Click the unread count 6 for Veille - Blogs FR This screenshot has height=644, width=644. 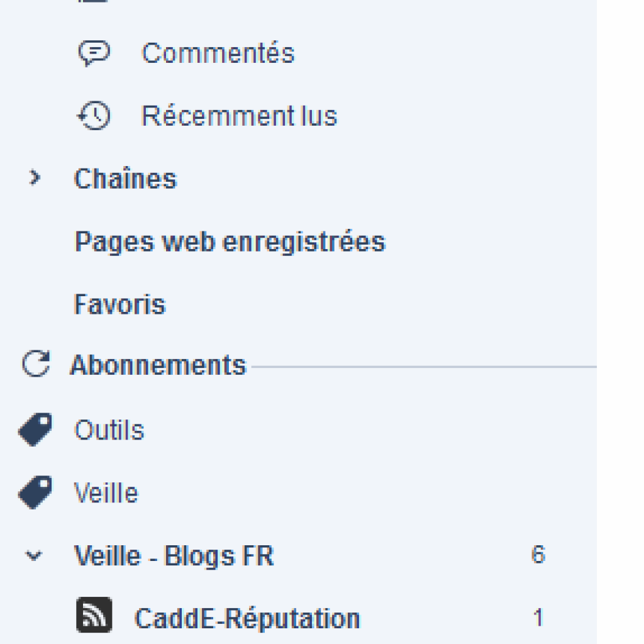coord(538,555)
